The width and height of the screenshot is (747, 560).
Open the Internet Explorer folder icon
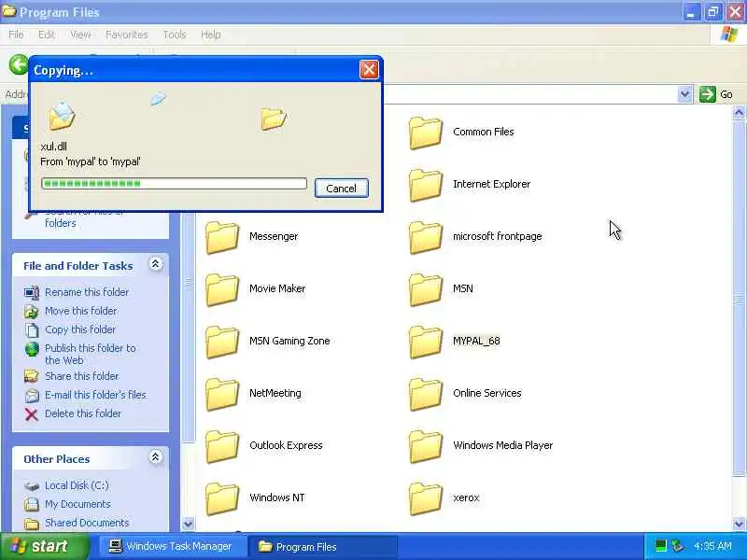coord(426,185)
